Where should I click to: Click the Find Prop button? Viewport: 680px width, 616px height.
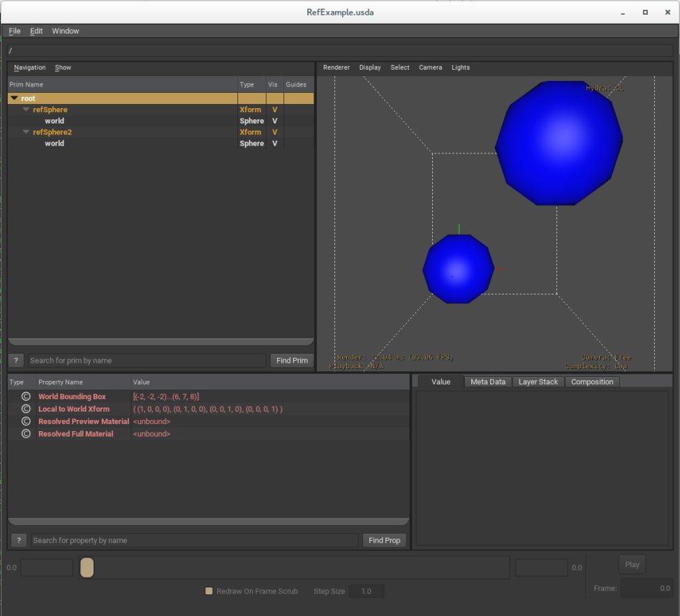[384, 541]
